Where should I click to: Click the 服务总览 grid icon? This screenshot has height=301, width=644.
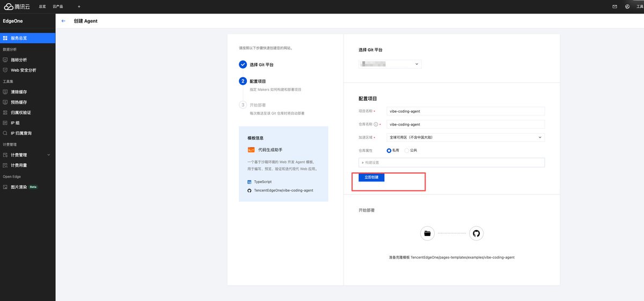[5, 38]
